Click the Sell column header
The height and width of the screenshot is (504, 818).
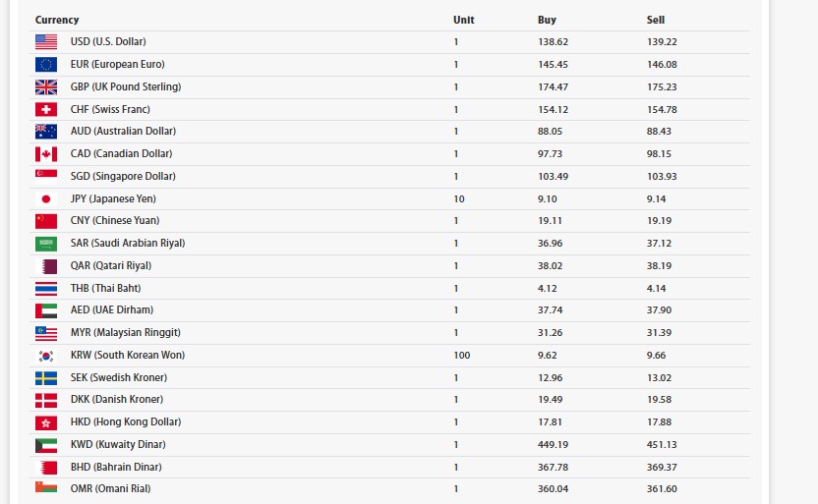(656, 20)
